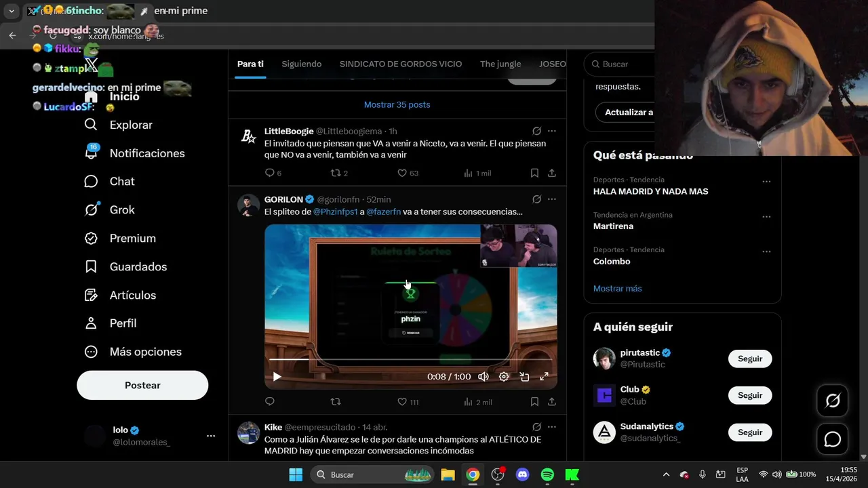Image resolution: width=868 pixels, height=488 pixels.
Task: Enable picture-in-picture on the video
Action: coord(524,377)
